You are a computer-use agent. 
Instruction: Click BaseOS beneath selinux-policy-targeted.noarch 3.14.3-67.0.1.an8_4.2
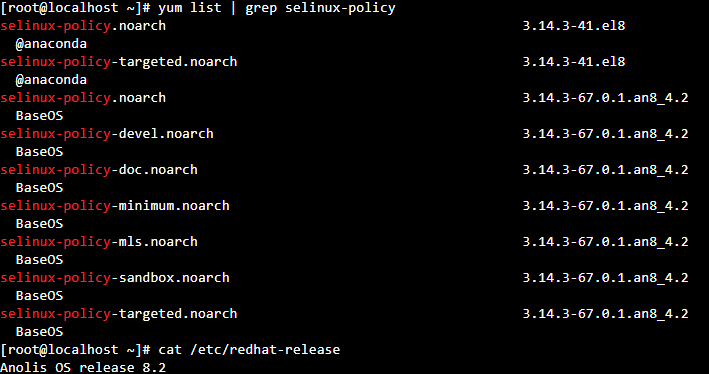[x=39, y=331]
